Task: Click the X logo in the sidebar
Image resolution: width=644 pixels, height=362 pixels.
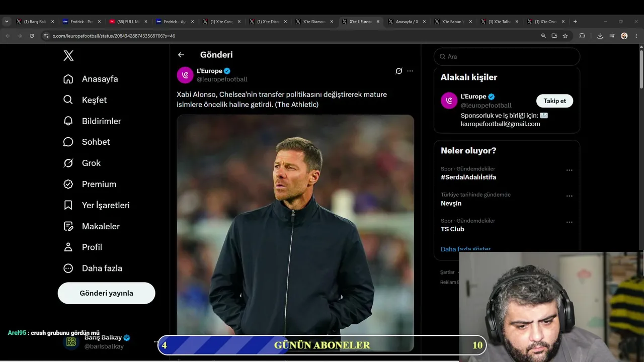Action: point(68,56)
